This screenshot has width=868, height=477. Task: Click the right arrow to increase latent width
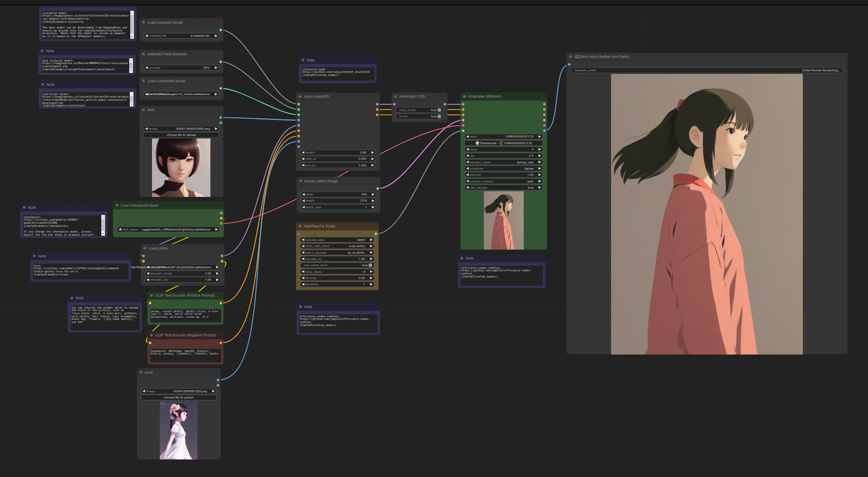point(373,194)
